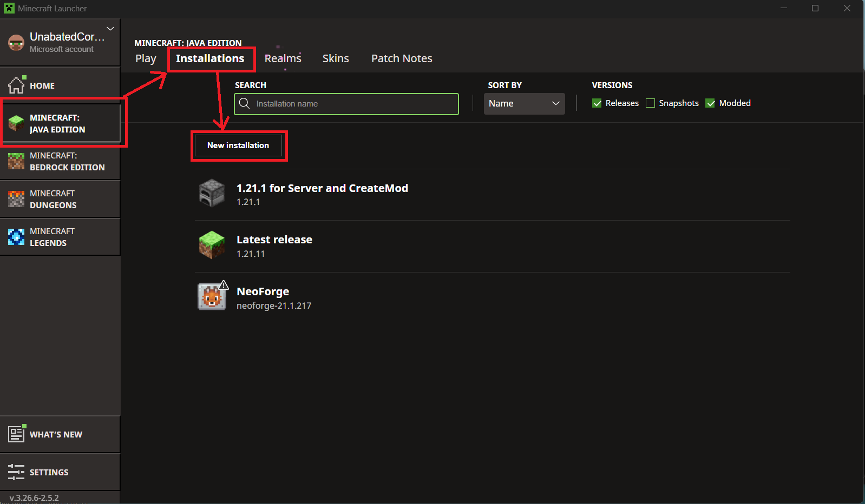Click the Home house icon

(x=16, y=85)
